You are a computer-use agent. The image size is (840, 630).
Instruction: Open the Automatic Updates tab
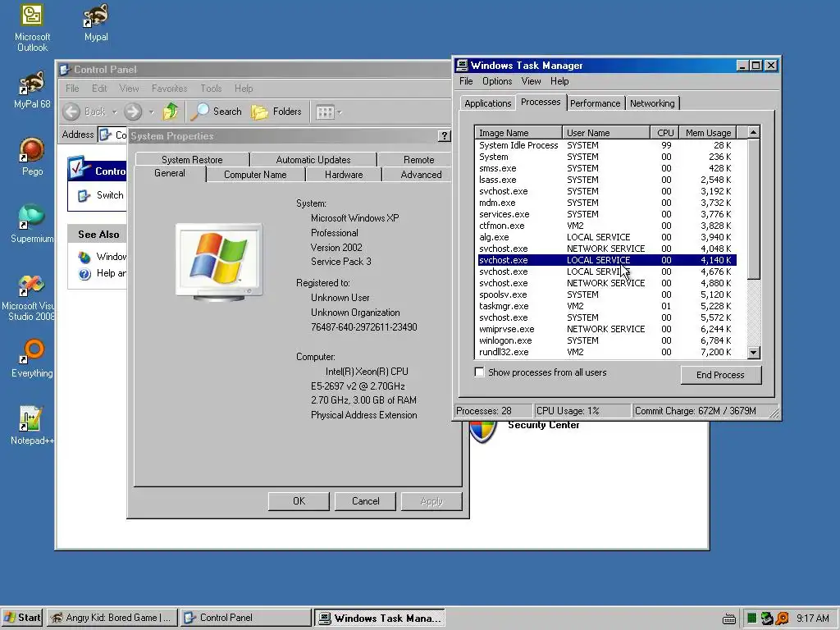point(313,160)
